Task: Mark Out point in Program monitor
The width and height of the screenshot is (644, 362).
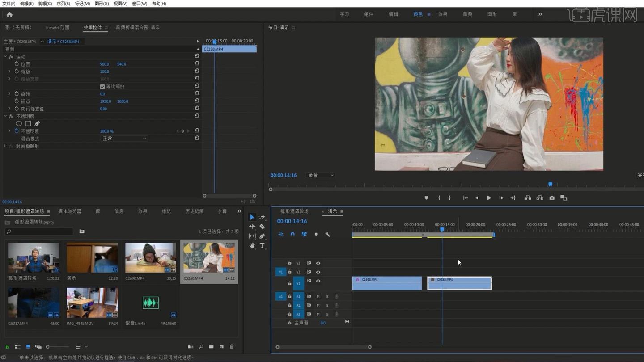Action: 450,198
